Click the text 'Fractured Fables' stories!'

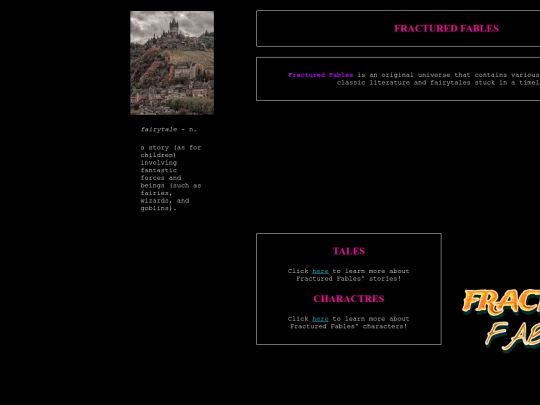coord(349,279)
